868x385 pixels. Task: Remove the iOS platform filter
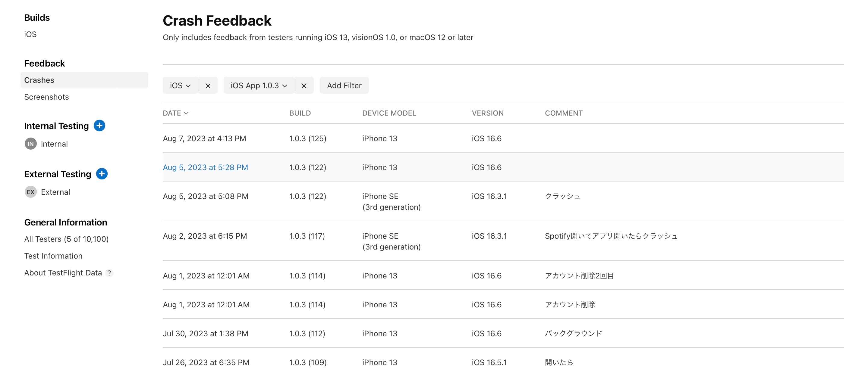point(208,85)
